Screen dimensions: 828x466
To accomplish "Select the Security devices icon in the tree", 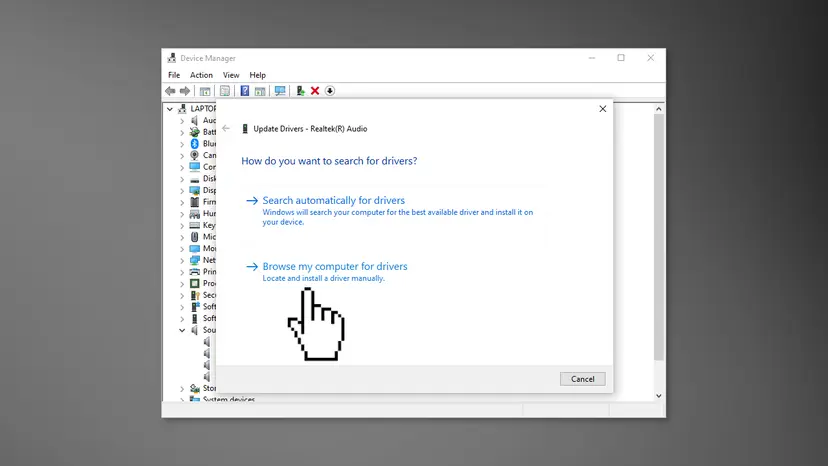I will [194, 295].
